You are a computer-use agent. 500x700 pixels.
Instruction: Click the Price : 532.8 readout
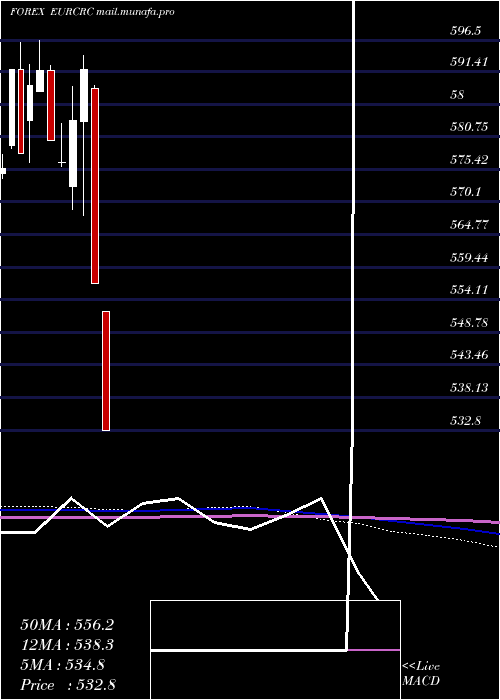point(68,685)
